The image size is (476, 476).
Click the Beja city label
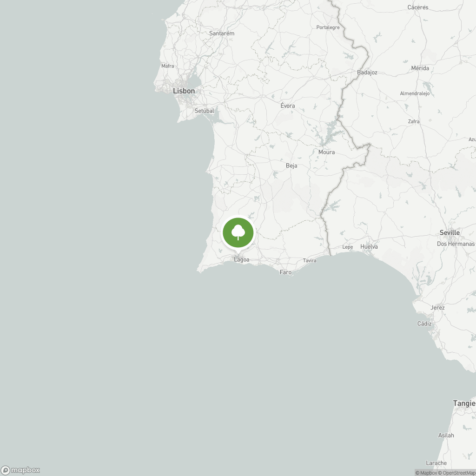(x=291, y=166)
